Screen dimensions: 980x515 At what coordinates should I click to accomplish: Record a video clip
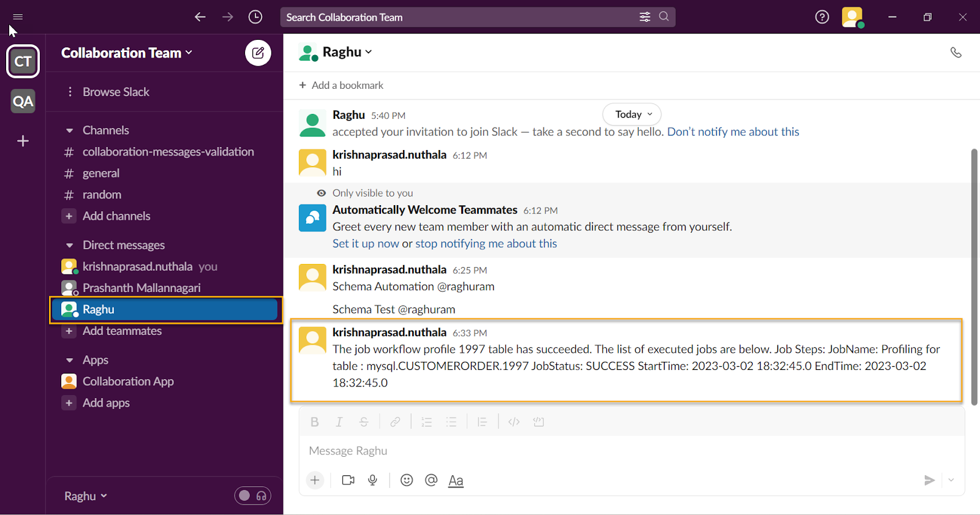349,480
